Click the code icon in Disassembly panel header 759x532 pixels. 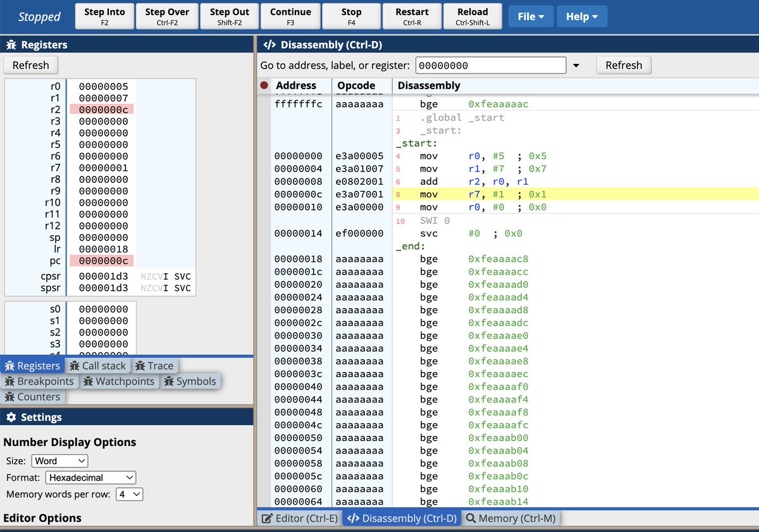[x=269, y=45]
